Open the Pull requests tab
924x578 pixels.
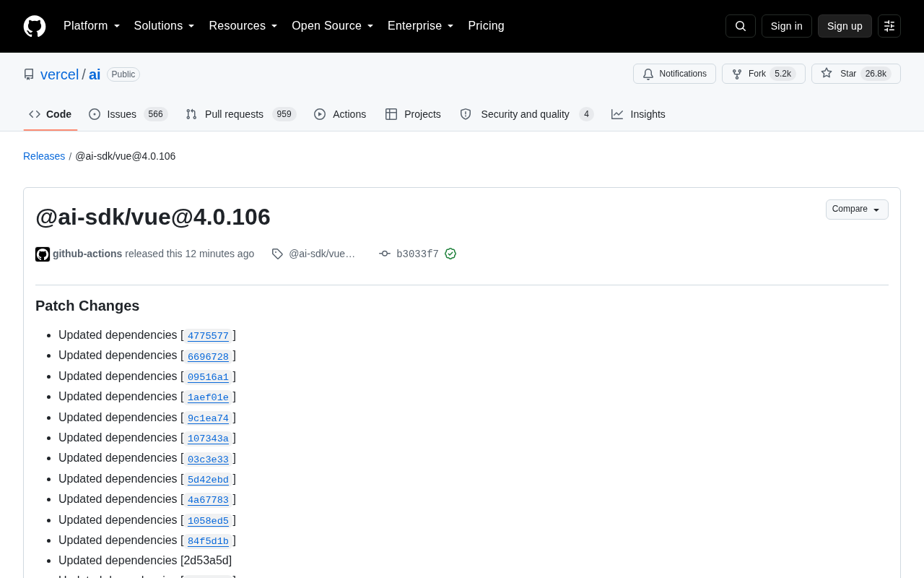point(241,114)
